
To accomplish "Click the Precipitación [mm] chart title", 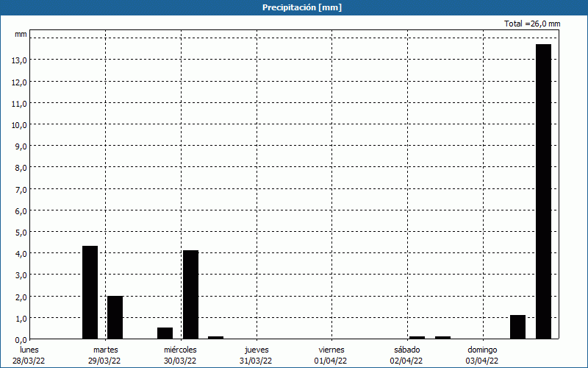I will (302, 7).
